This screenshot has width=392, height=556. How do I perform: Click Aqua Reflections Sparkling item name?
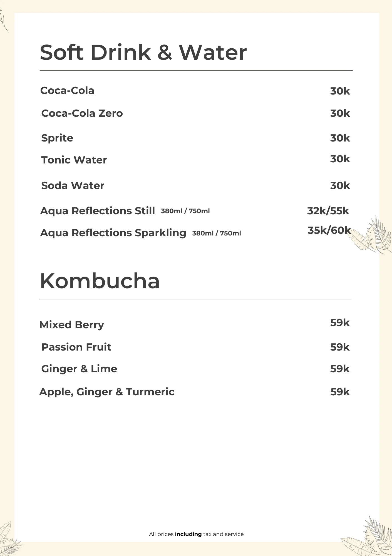(113, 233)
